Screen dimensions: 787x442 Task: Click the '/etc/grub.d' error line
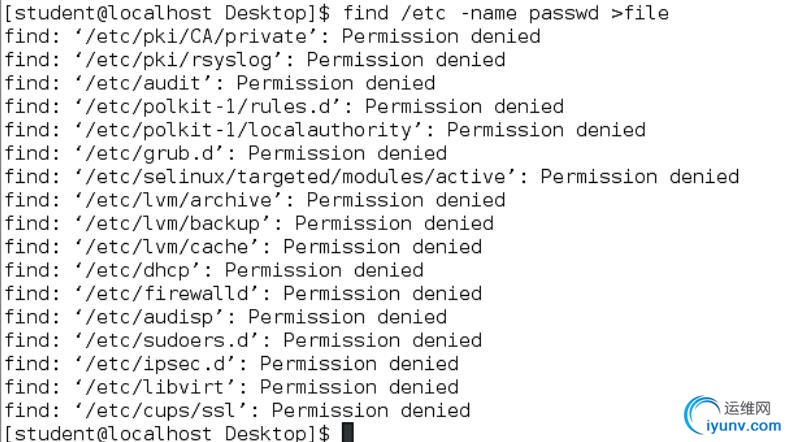(225, 154)
